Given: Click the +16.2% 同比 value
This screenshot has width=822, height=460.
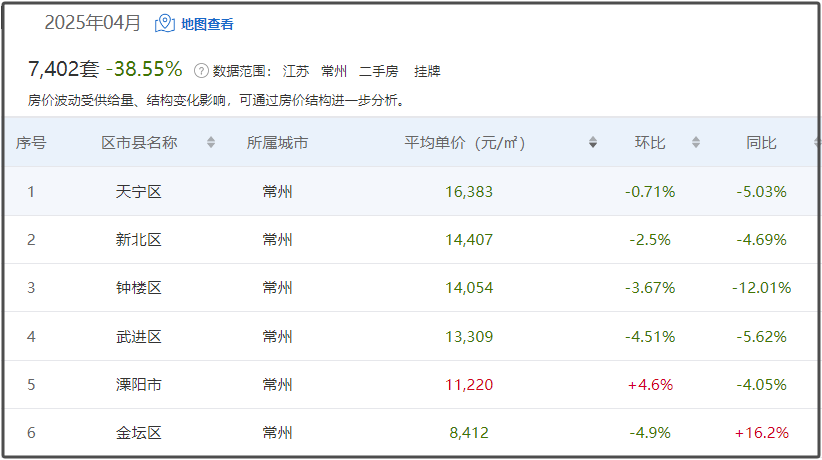Looking at the screenshot, I should [x=761, y=433].
